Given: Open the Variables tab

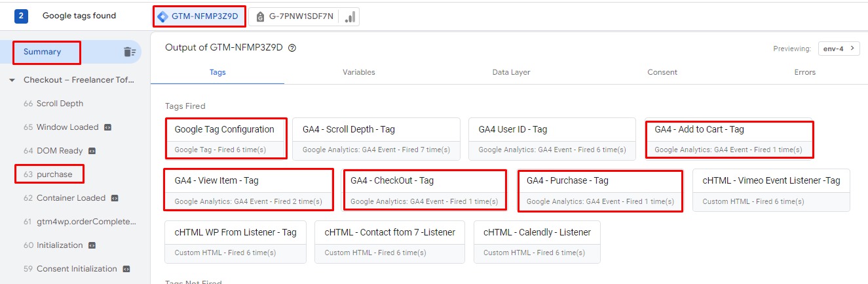Looking at the screenshot, I should point(358,72).
